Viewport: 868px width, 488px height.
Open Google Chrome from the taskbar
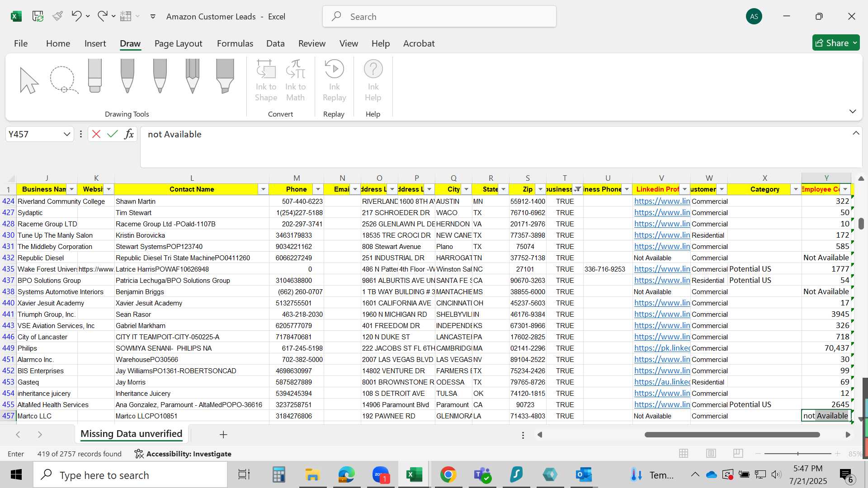click(448, 475)
